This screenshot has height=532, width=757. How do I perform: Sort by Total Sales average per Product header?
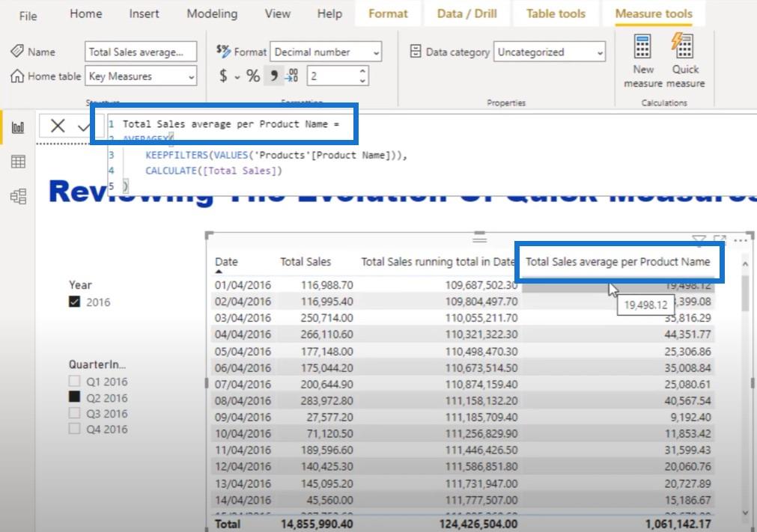coord(618,261)
